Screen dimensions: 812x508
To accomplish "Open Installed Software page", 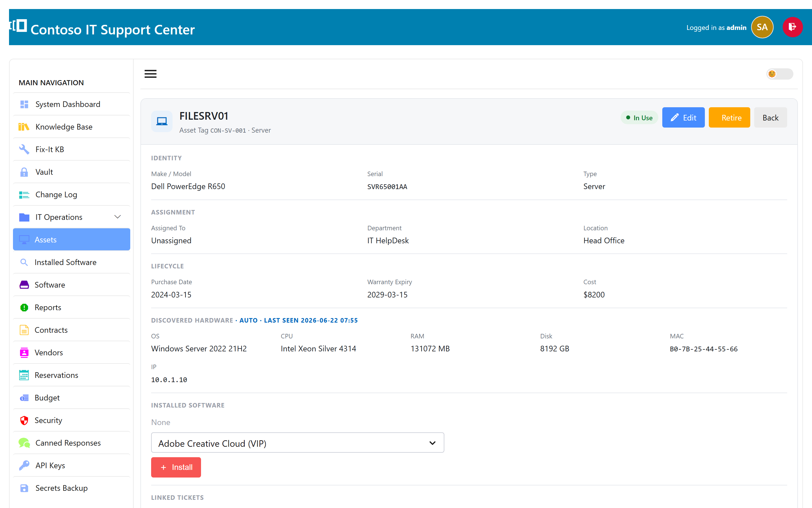I will 71,262.
